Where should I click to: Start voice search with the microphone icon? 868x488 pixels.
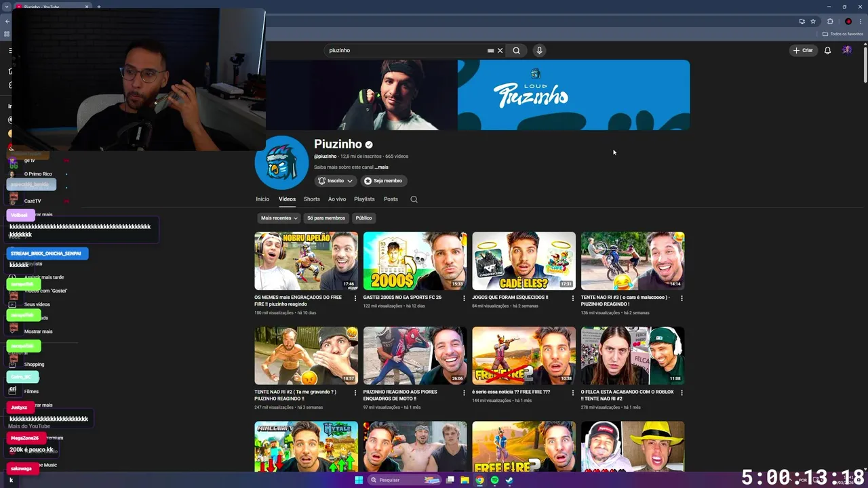tap(539, 50)
